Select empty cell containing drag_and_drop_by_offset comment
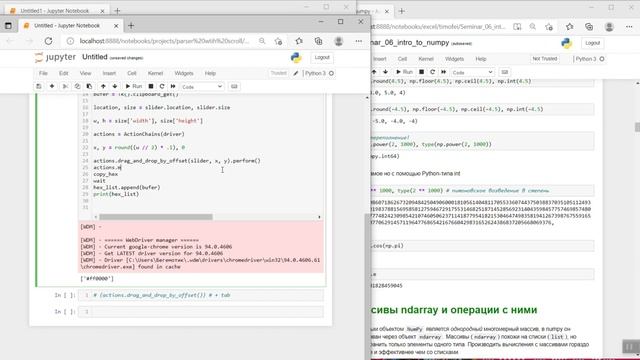Viewport: 640px width, 360px height. (200, 295)
